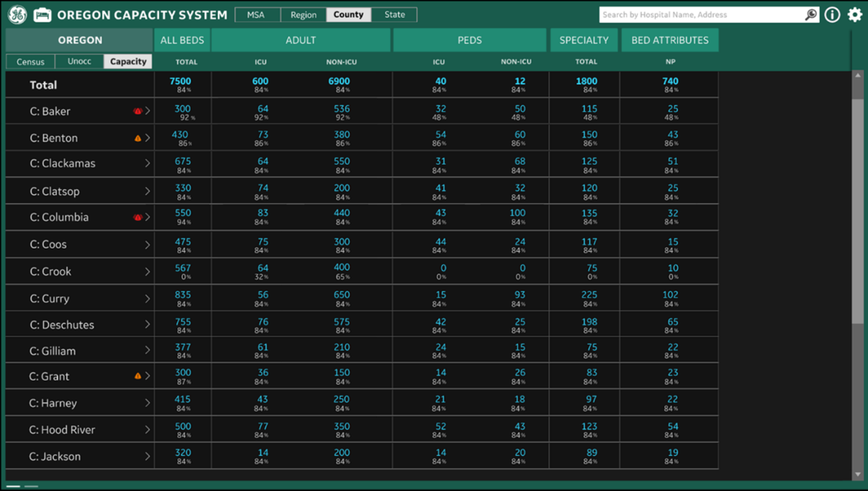Click the hospital search input field
This screenshot has height=491, width=868.
coord(701,14)
